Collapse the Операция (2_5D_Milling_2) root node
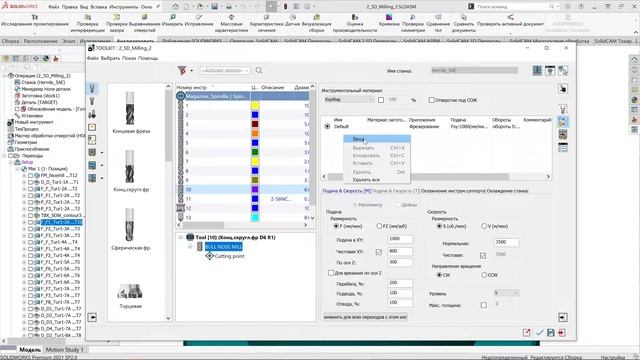The image size is (640, 360). tap(4, 76)
